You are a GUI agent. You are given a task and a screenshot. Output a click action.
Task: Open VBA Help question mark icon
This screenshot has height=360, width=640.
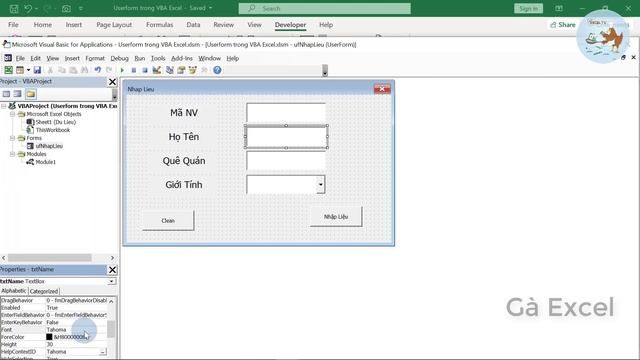[x=217, y=70]
